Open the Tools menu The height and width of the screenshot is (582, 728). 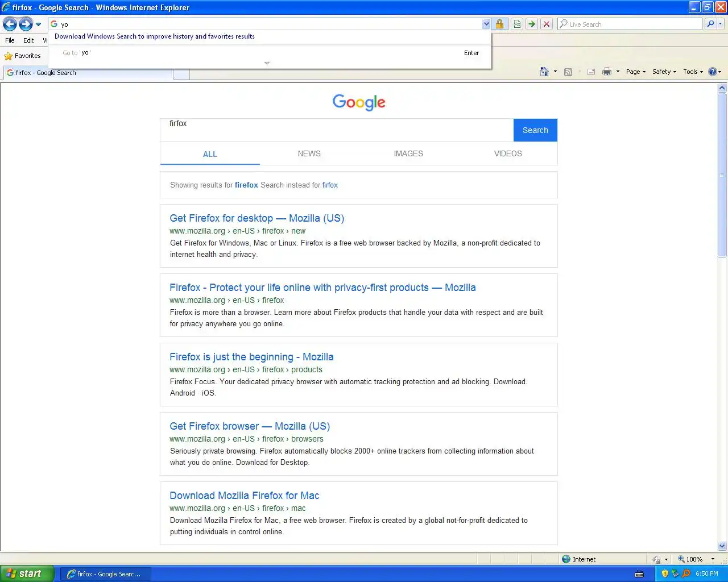(x=693, y=72)
